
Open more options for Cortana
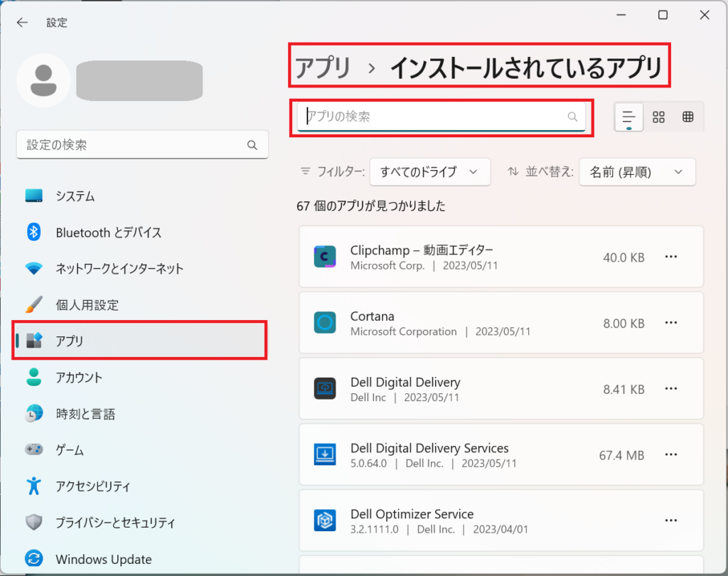coord(671,323)
